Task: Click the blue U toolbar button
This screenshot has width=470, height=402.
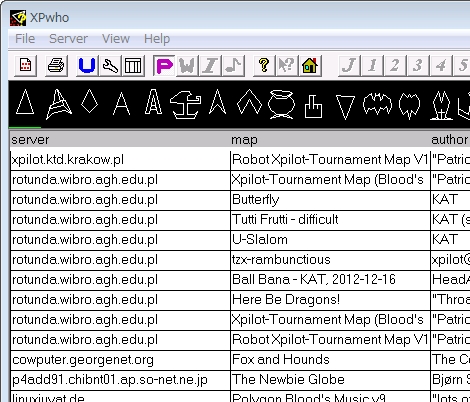Action: [87, 65]
